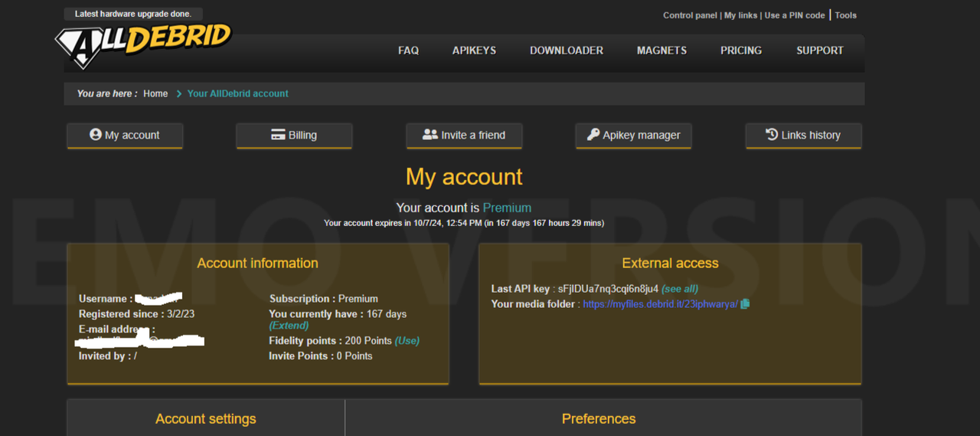The width and height of the screenshot is (980, 436).
Task: Click the last API key value
Action: pos(608,289)
